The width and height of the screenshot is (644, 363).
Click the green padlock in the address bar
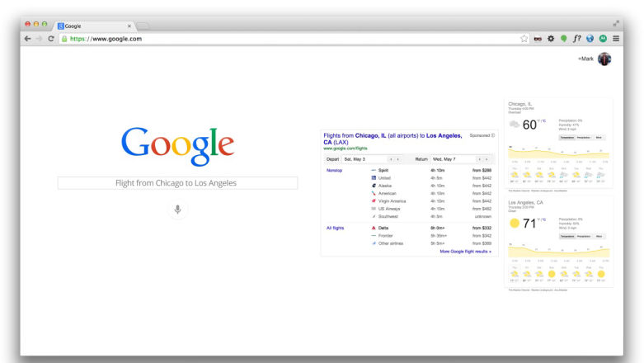(64, 39)
